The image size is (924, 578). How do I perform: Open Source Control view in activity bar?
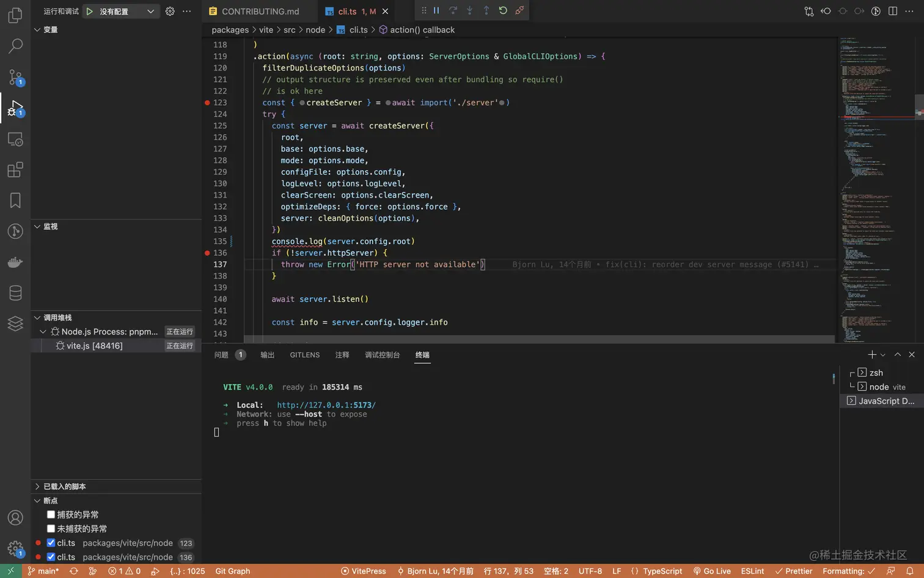pos(15,77)
